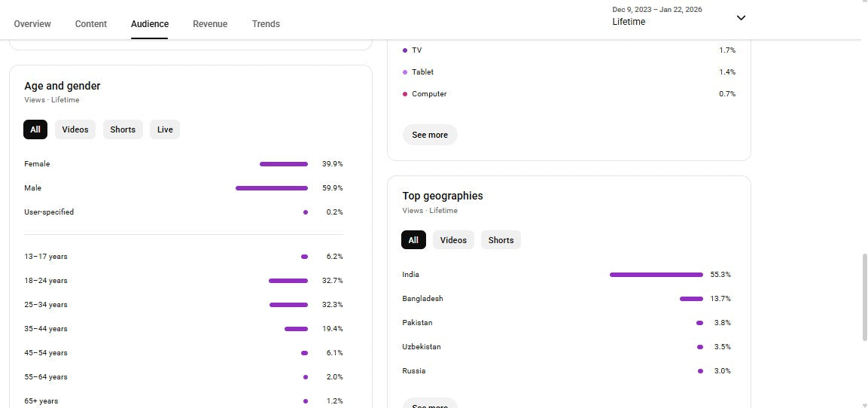Switch to the Content tab
Viewport: 868px width, 408px height.
[x=91, y=24]
